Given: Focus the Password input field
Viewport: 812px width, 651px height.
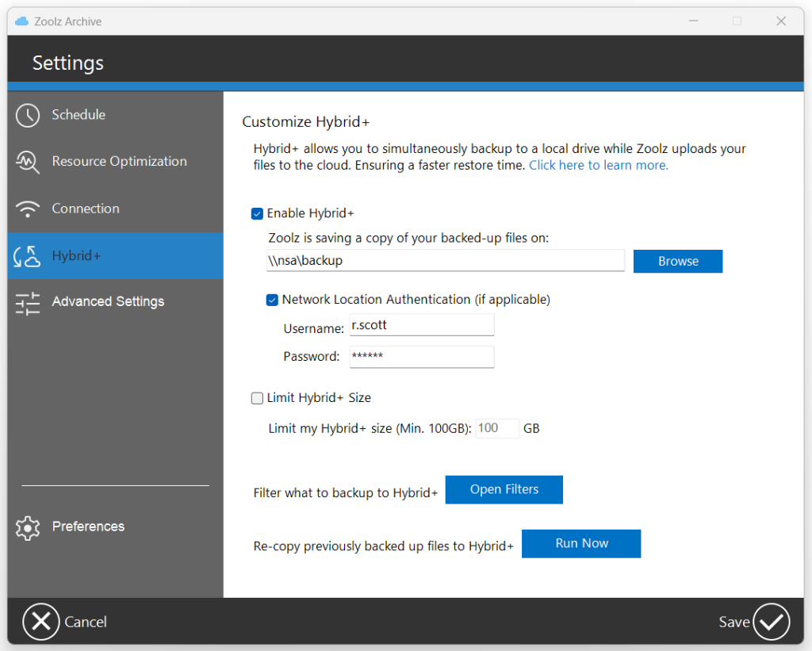Looking at the screenshot, I should click(421, 357).
